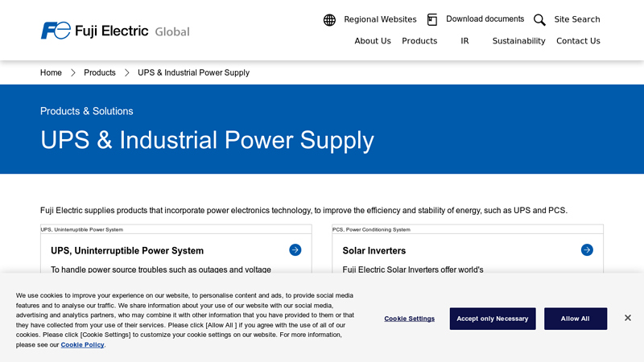Image resolution: width=644 pixels, height=362 pixels.
Task: Open the Products menu
Action: [419, 41]
